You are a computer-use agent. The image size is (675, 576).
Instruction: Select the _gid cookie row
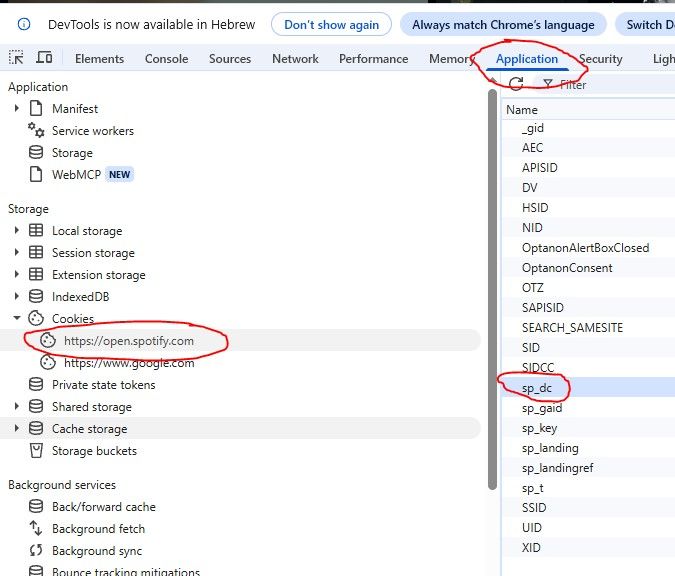click(x=588, y=128)
